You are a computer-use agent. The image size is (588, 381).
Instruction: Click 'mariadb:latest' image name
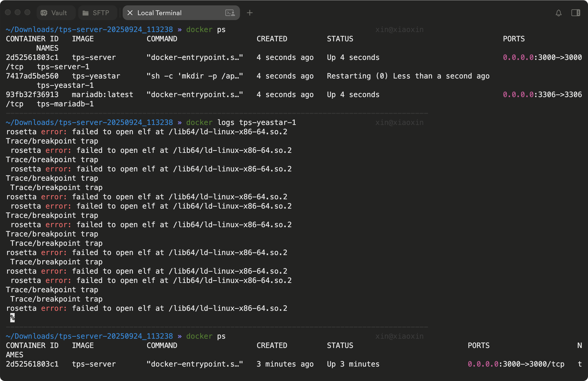pyautogui.click(x=102, y=95)
